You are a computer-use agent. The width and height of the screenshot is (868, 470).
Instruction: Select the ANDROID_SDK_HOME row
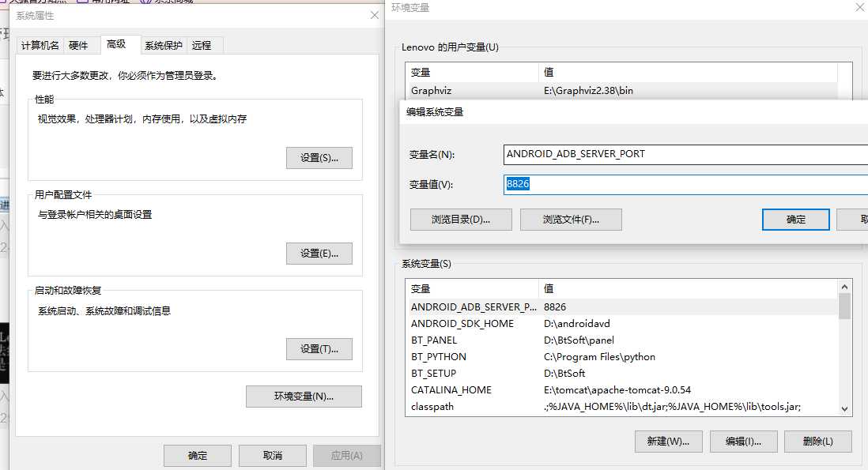[621, 324]
